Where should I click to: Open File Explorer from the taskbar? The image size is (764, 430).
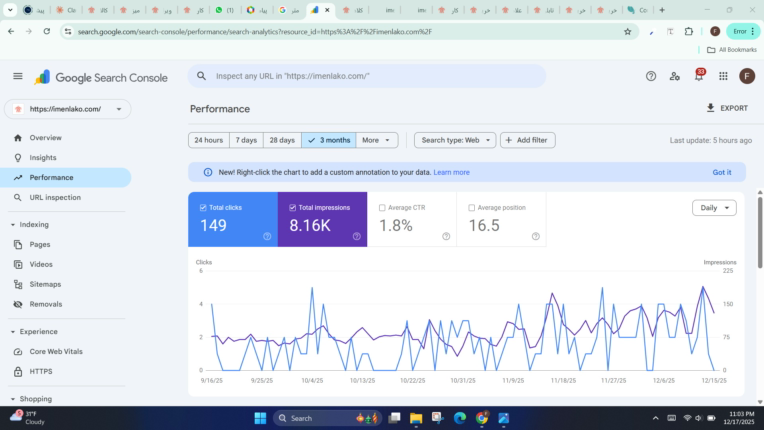(416, 418)
